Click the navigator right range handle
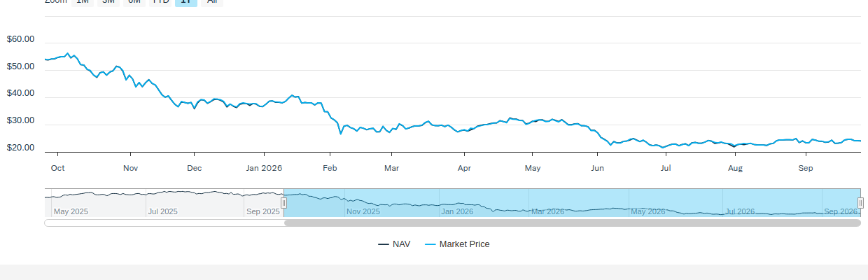Image resolution: width=868 pixels, height=280 pixels. pos(861,203)
